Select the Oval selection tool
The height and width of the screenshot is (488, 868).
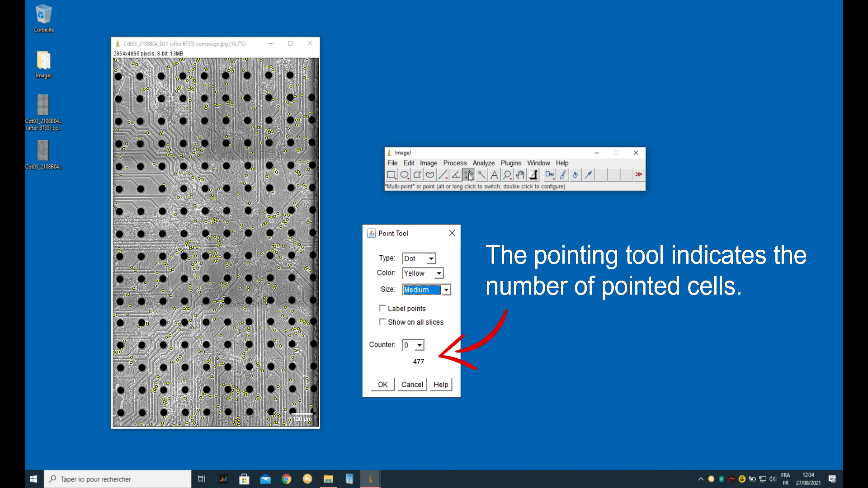(404, 175)
